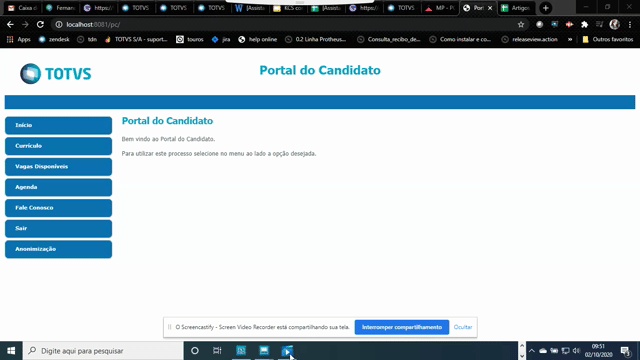The width and height of the screenshot is (640, 360).
Task: Open the Como instalar bookmark
Action: pos(460,40)
